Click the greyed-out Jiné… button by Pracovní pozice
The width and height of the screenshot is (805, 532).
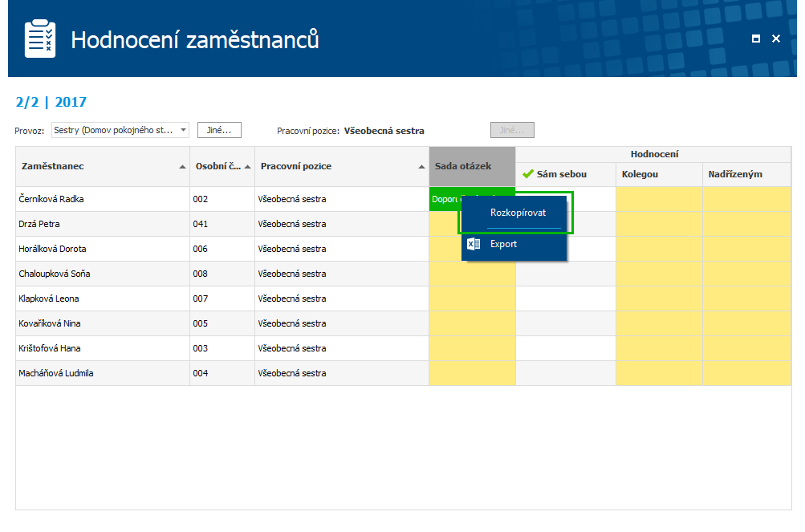click(x=512, y=131)
